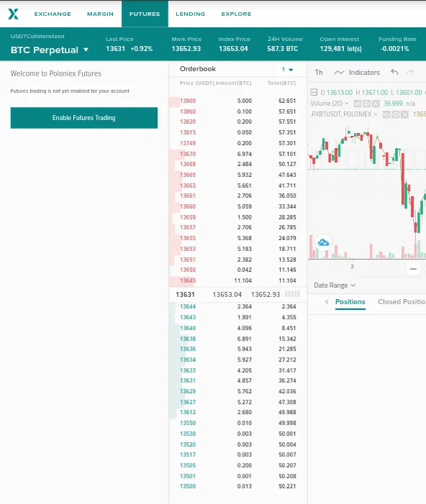Click the Total(BTC) column header
Screen dimensions: 426x504
[x=281, y=83]
